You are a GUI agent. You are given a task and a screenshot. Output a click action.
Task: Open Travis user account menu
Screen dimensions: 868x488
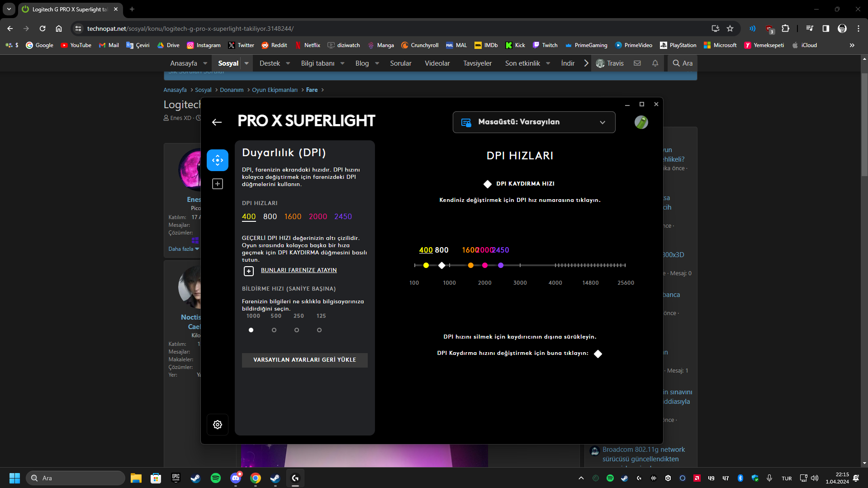[x=610, y=63]
